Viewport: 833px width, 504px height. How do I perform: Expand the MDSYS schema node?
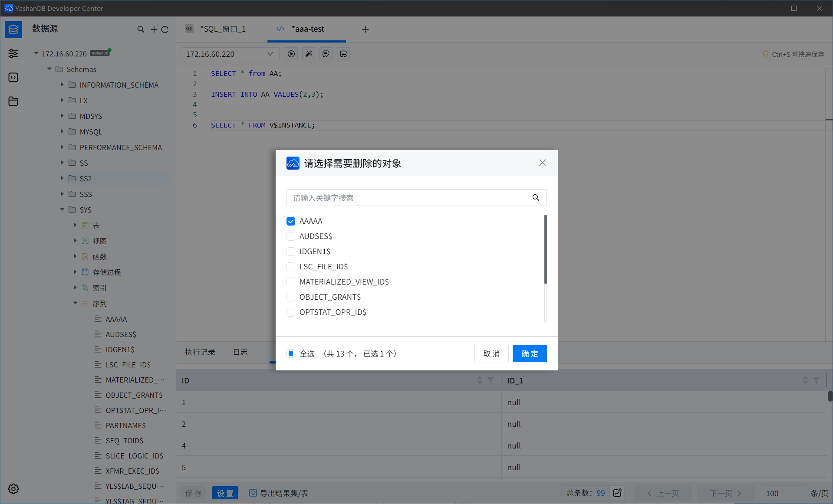[x=62, y=116]
